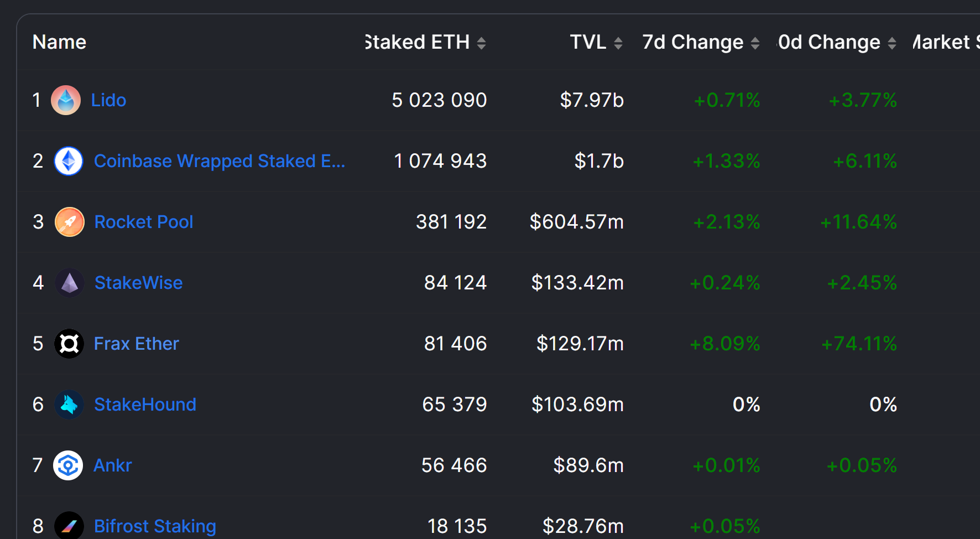Select Lido TVL $7.97b

pyautogui.click(x=592, y=100)
